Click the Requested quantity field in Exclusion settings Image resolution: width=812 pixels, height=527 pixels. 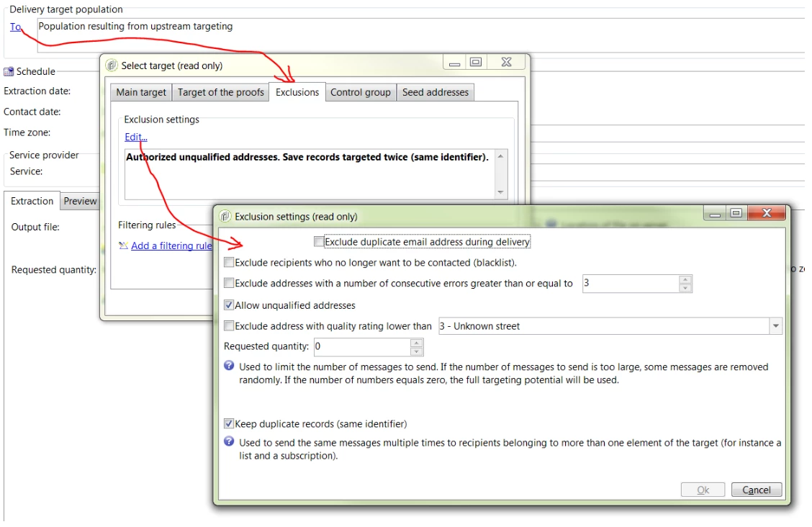pos(362,347)
